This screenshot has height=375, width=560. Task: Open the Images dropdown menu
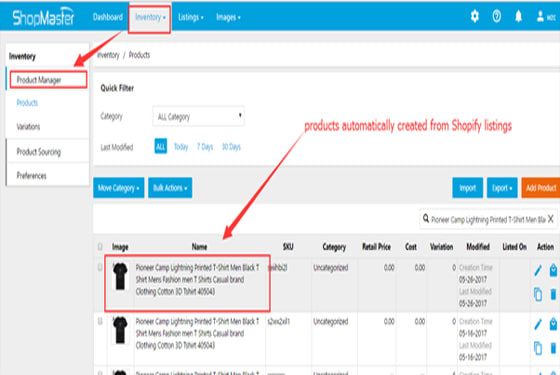tap(228, 17)
